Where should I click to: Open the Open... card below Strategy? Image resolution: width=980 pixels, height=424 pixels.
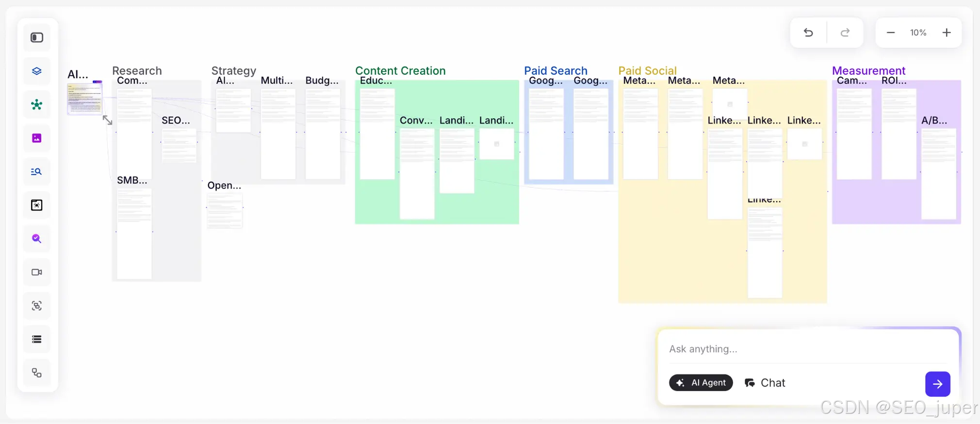tap(225, 211)
